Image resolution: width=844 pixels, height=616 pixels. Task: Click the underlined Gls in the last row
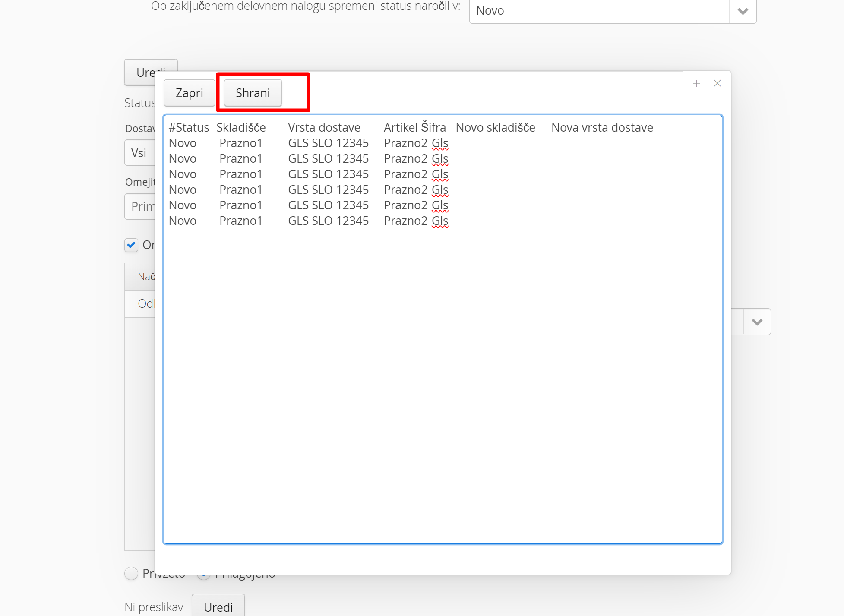pos(440,221)
